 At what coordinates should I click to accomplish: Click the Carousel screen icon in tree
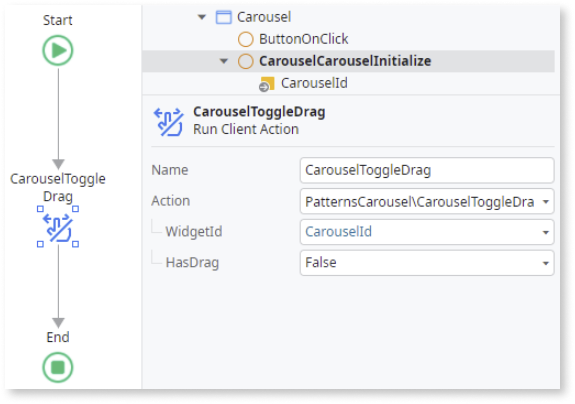point(223,17)
